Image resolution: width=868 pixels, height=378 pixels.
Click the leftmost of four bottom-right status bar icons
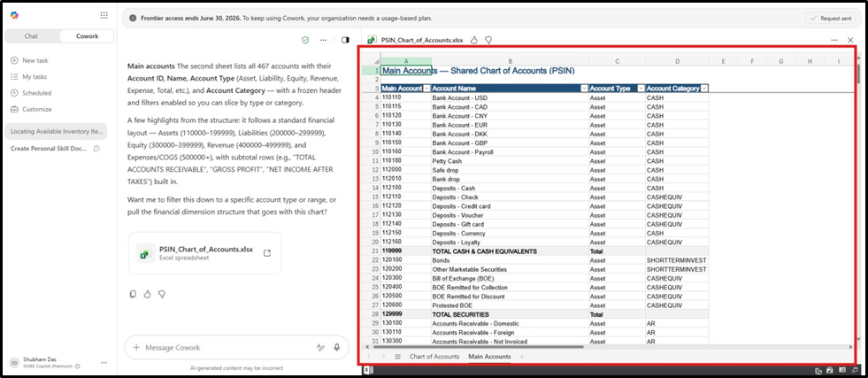pos(818,371)
